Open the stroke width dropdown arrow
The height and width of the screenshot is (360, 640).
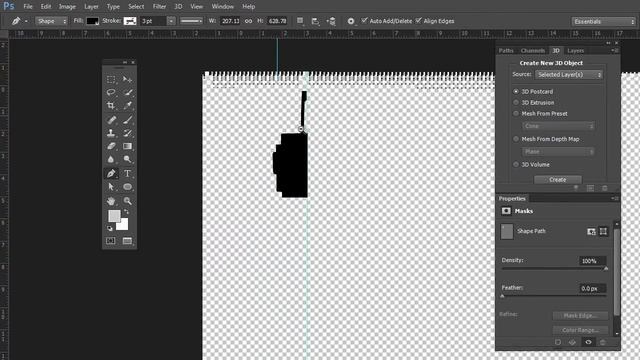tap(171, 21)
